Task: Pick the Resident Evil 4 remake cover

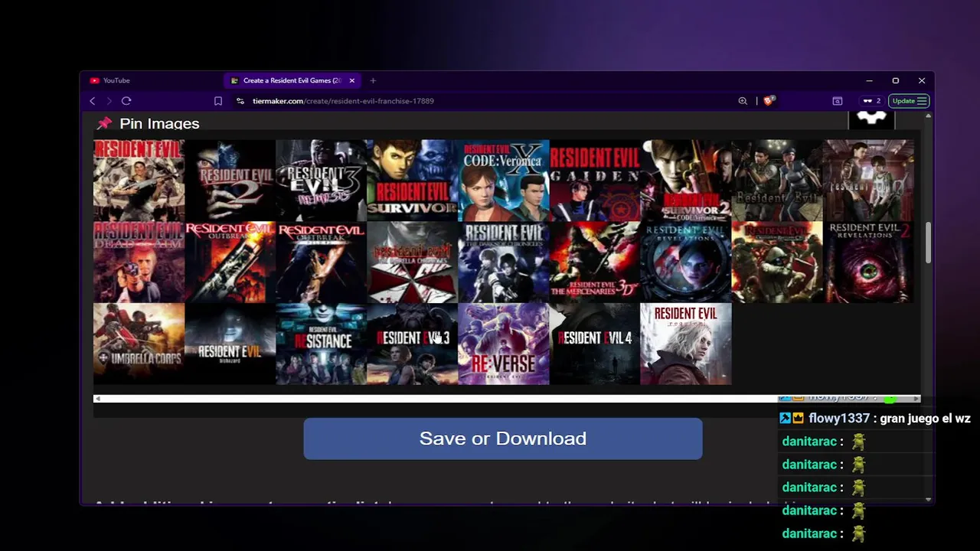Action: tap(594, 344)
